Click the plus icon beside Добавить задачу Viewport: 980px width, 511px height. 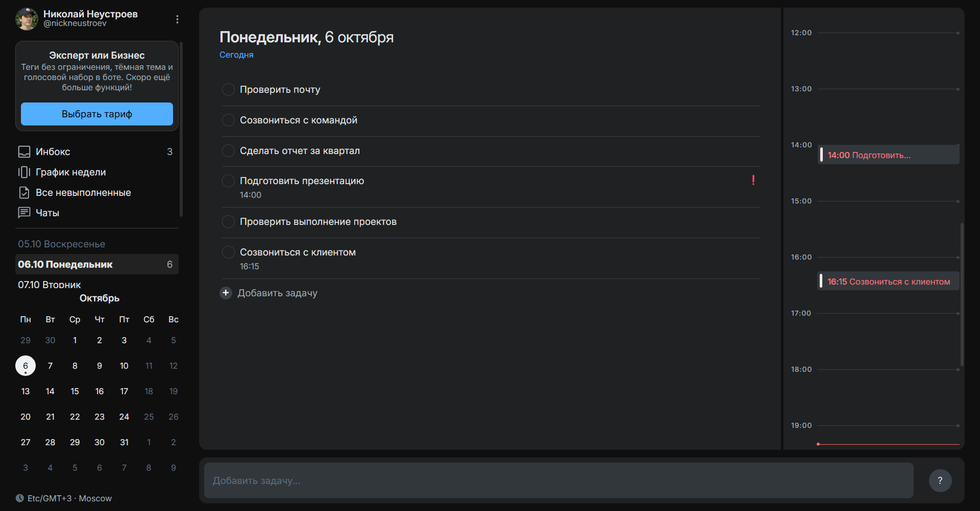226,293
